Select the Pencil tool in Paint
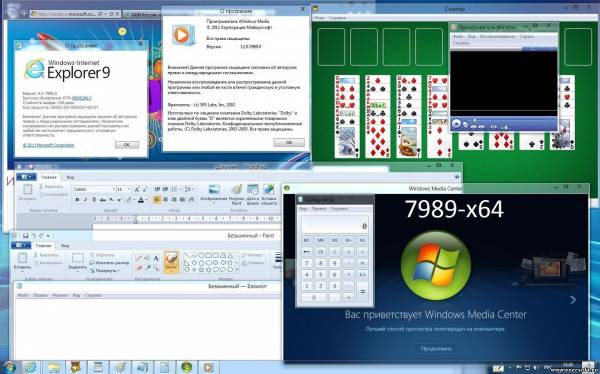 [x=139, y=258]
